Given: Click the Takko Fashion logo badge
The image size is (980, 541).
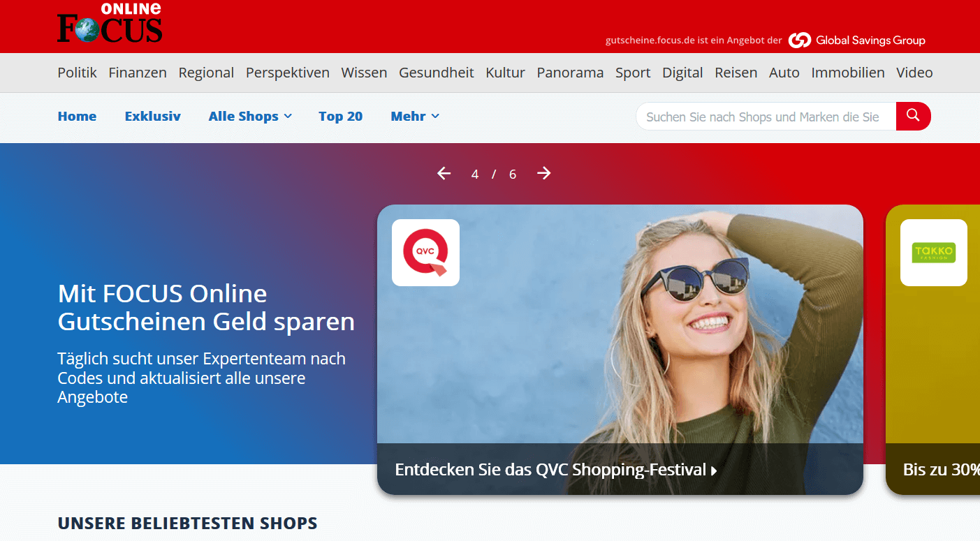Looking at the screenshot, I should click(933, 253).
